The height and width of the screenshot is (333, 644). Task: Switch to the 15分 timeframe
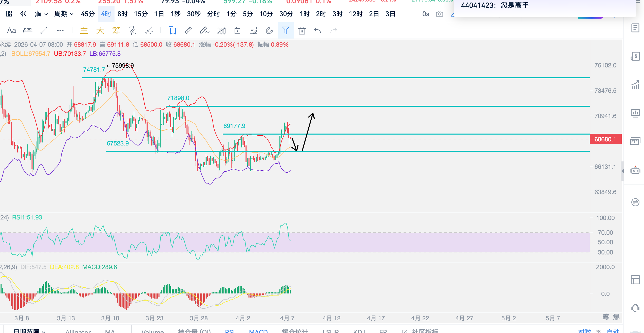pos(141,14)
